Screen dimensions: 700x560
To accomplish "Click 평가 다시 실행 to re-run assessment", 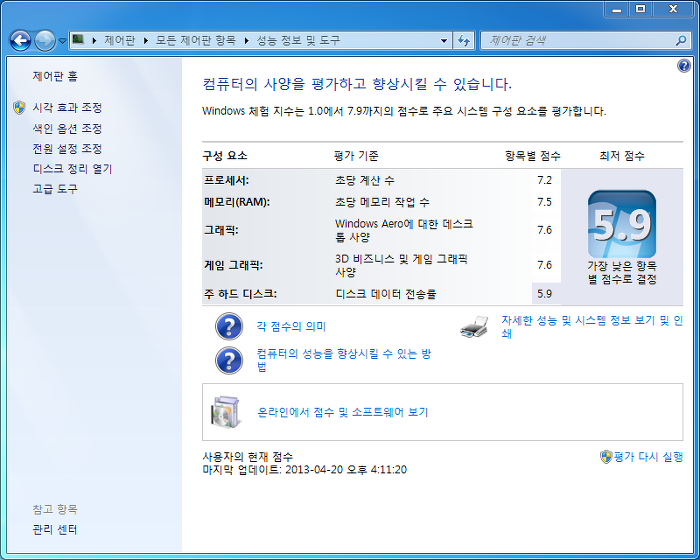I will (x=648, y=456).
